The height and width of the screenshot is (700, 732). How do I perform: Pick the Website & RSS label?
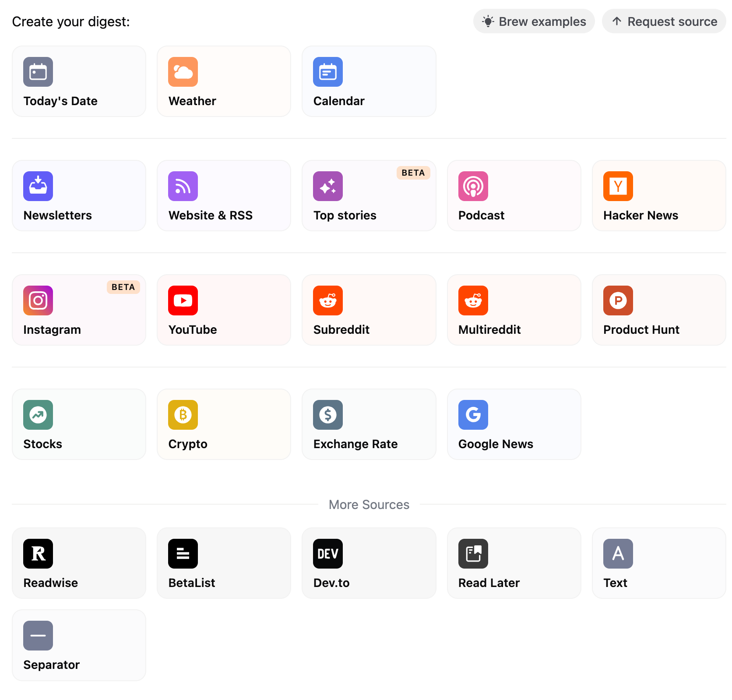point(211,216)
